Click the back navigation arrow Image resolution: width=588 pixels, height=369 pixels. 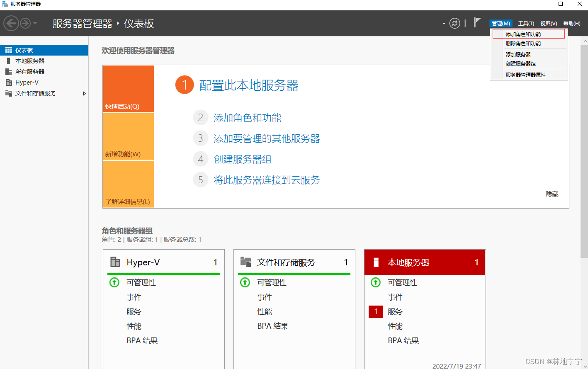pyautogui.click(x=11, y=23)
